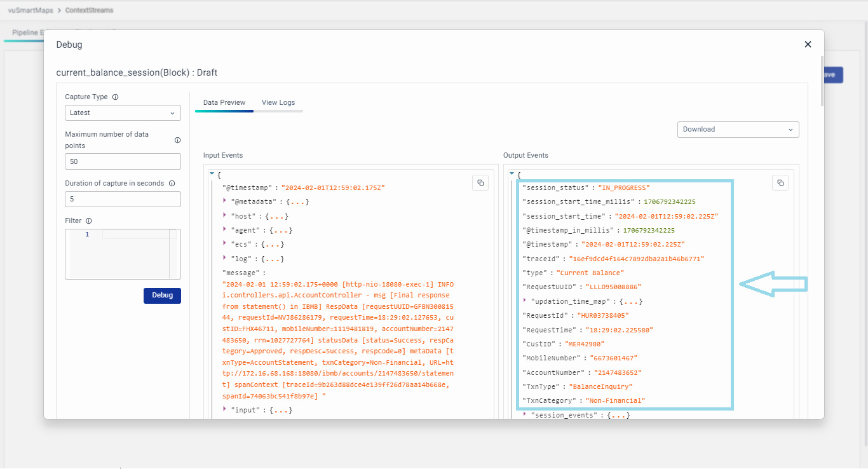Expand the @metadata node
The image size is (868, 469).
pyautogui.click(x=225, y=201)
